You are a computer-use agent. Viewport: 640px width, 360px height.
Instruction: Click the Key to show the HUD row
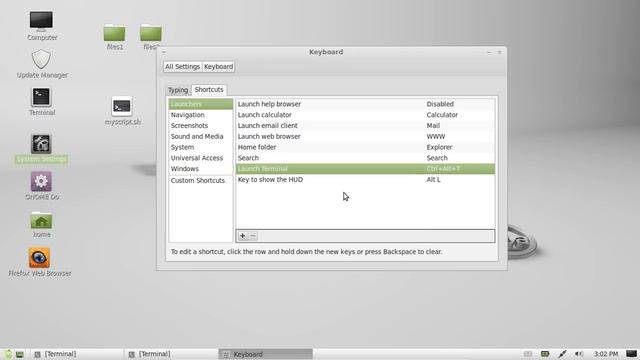point(365,180)
